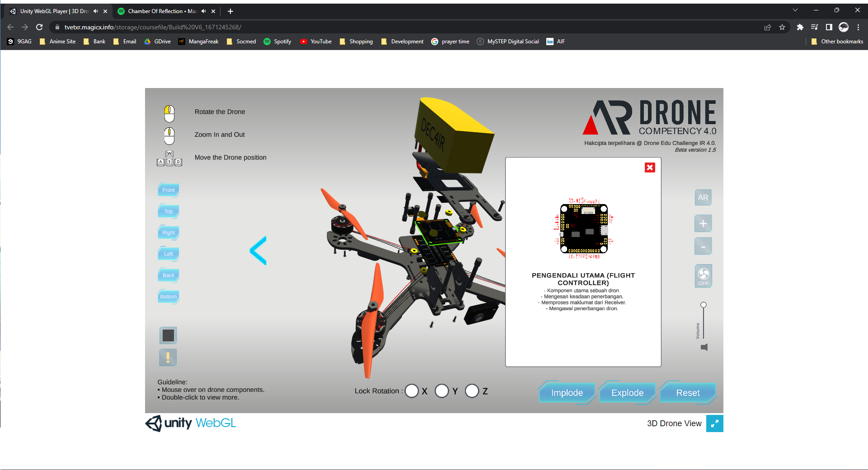
Task: Select Lock Rotation X radio button
Action: (x=412, y=391)
